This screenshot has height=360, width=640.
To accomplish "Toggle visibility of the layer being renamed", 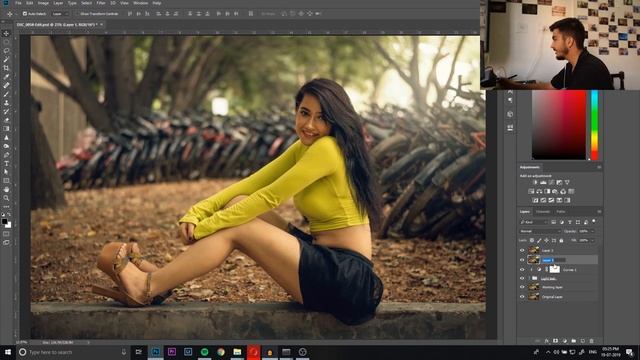I will tap(522, 260).
